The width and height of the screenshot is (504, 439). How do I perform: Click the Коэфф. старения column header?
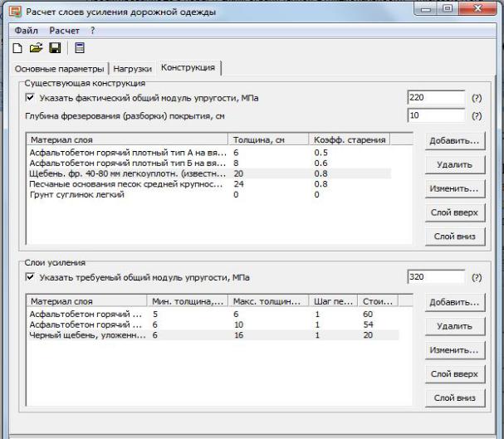coord(350,139)
